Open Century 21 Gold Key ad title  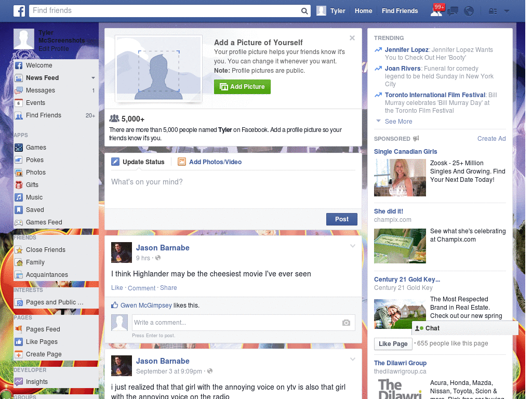click(407, 280)
